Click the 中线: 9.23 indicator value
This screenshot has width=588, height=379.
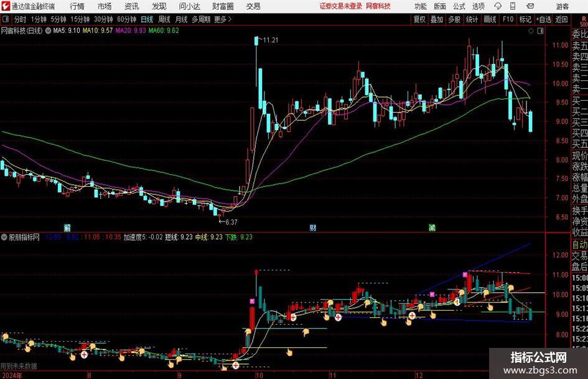(209, 237)
